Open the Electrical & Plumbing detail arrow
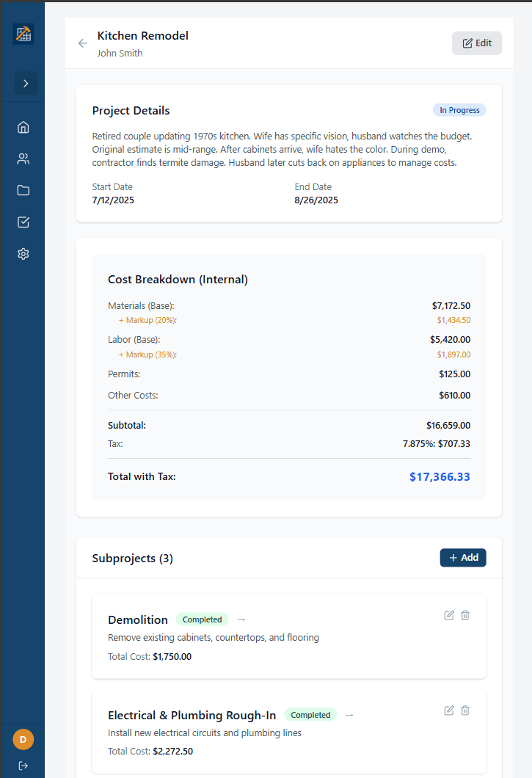Screen dimensions: 532x778 (x=349, y=714)
